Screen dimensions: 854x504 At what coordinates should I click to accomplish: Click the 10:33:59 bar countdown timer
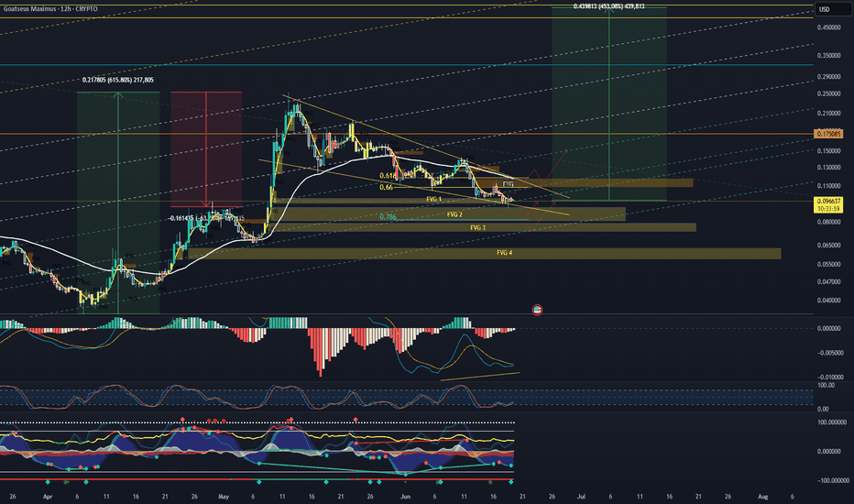(x=827, y=208)
